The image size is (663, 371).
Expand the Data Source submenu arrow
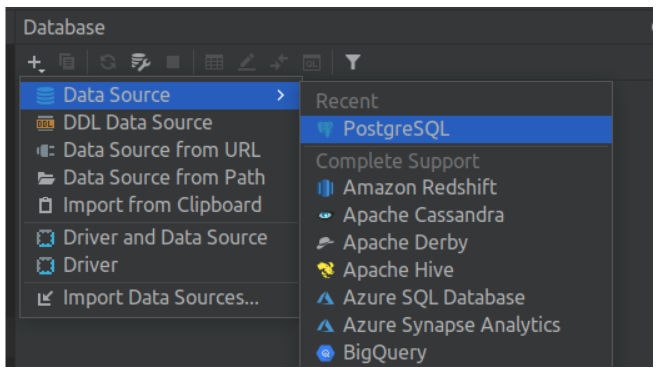coord(280,95)
